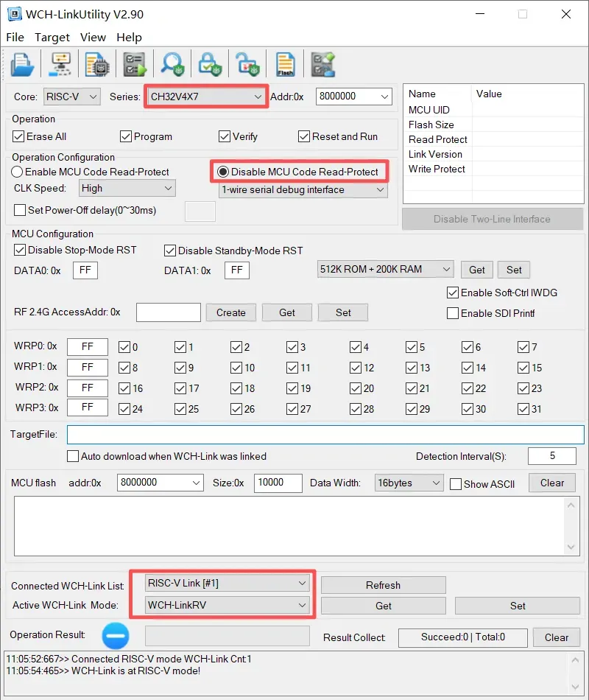Viewport: 589px width, 700px height.
Task: Click the Flash document toolbar icon
Action: coord(285,65)
